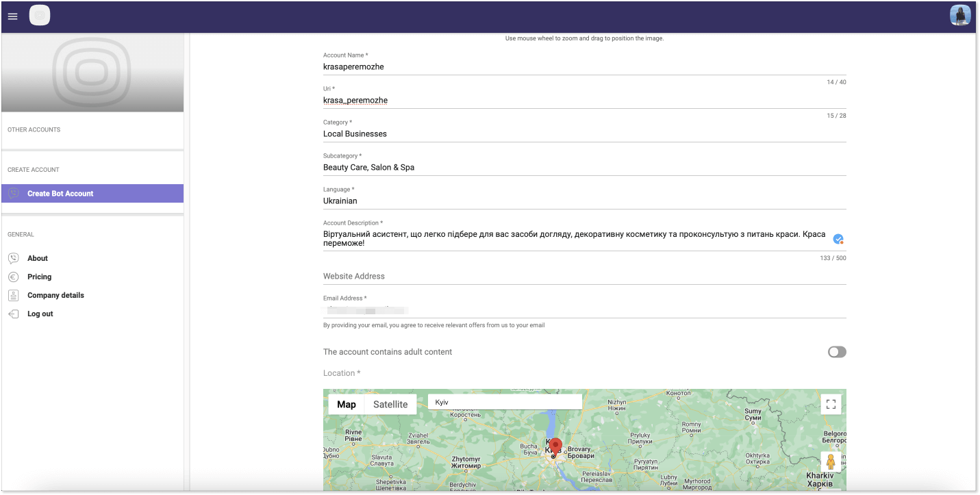Toggle the adult content switch
Screen dimensions: 980x495
[x=837, y=352]
